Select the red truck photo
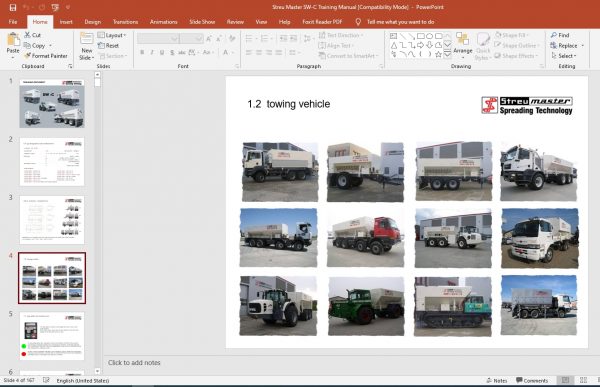Screen dimensions: 600x387 coord(365,237)
